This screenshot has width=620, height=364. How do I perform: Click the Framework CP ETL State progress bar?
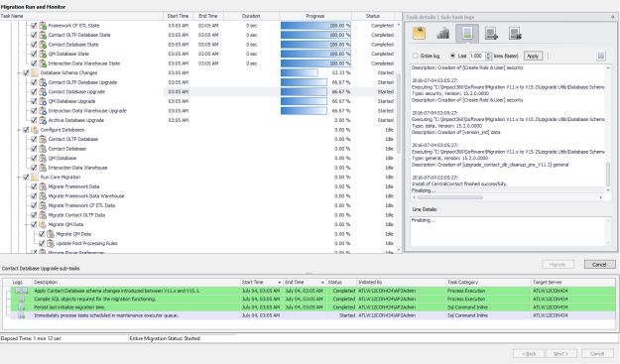point(315,26)
